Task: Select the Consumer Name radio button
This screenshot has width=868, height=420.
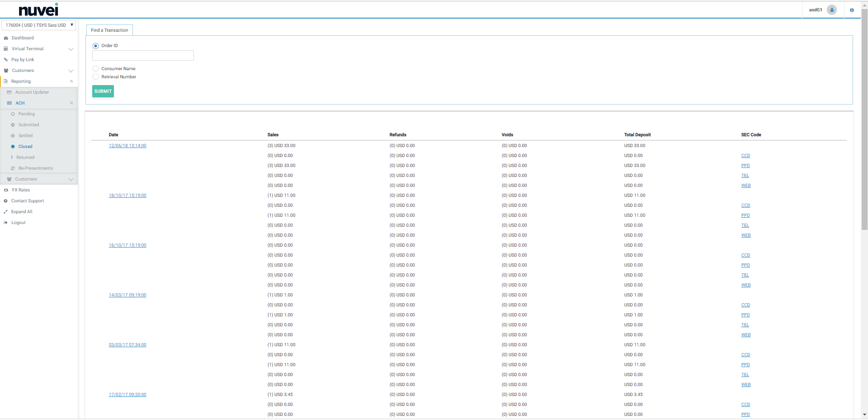Action: click(95, 69)
